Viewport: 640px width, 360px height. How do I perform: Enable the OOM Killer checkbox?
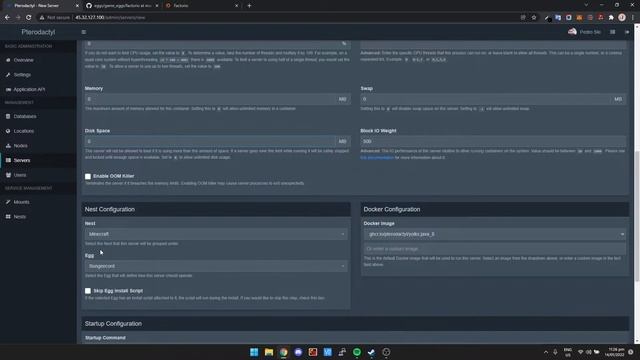(x=88, y=176)
